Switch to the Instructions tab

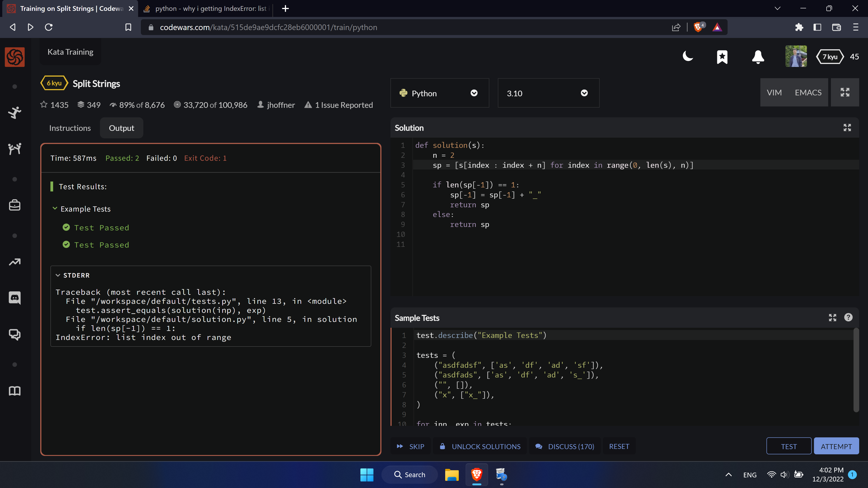[x=70, y=128]
